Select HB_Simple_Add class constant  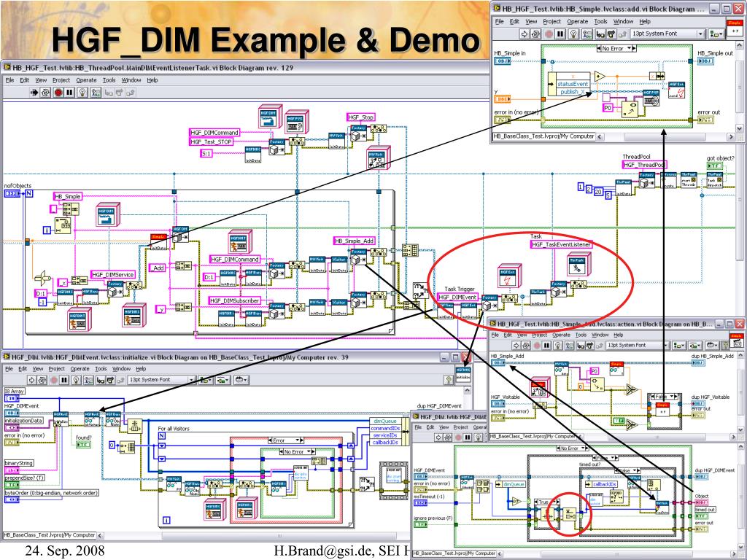coord(354,241)
